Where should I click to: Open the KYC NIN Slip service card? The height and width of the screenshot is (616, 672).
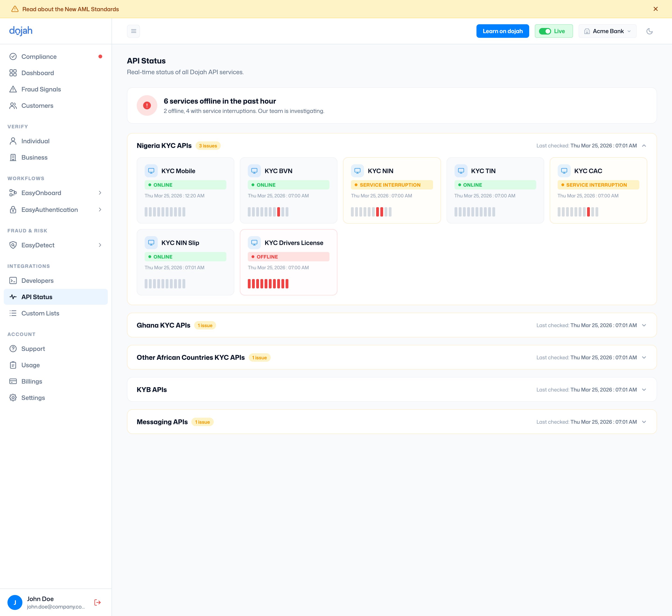[x=185, y=262]
